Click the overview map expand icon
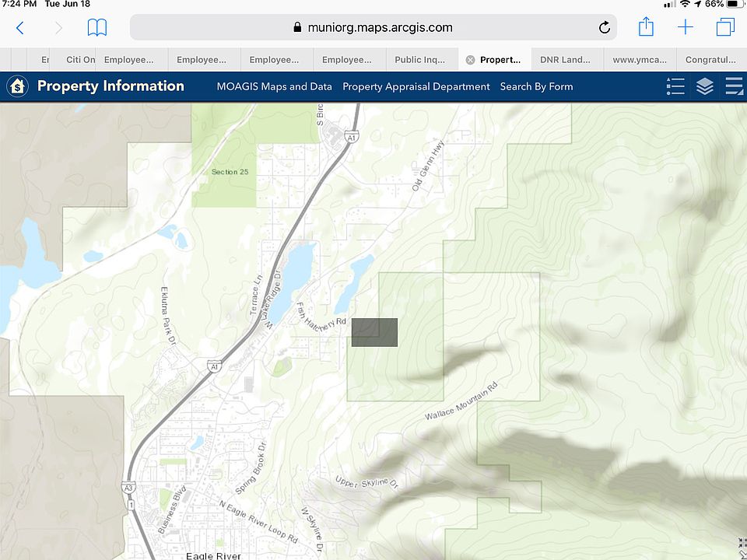 click(x=742, y=544)
